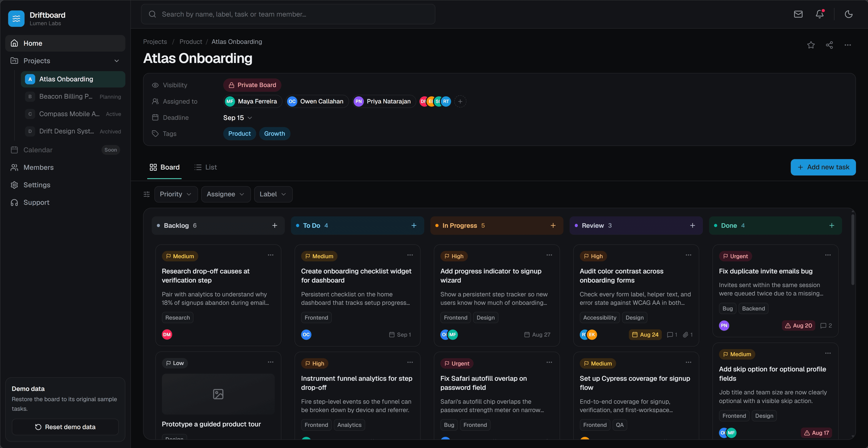The width and height of the screenshot is (868, 448).
Task: Add task to In Progress column
Action: [553, 225]
